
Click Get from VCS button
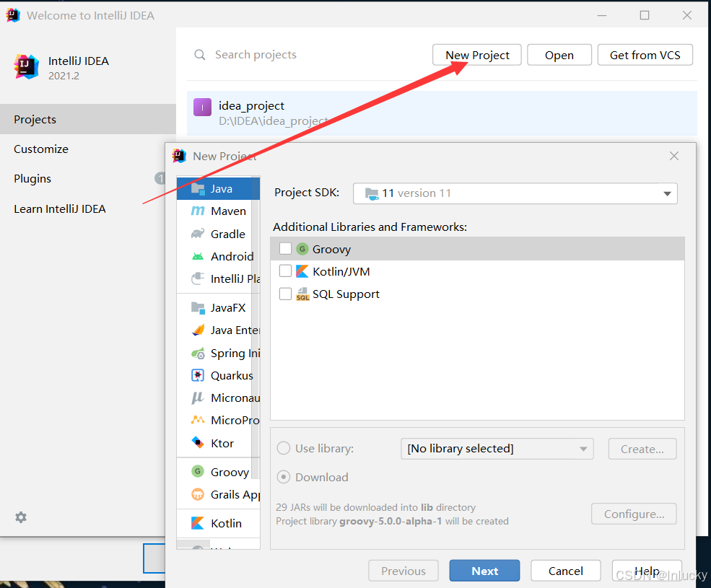(645, 55)
